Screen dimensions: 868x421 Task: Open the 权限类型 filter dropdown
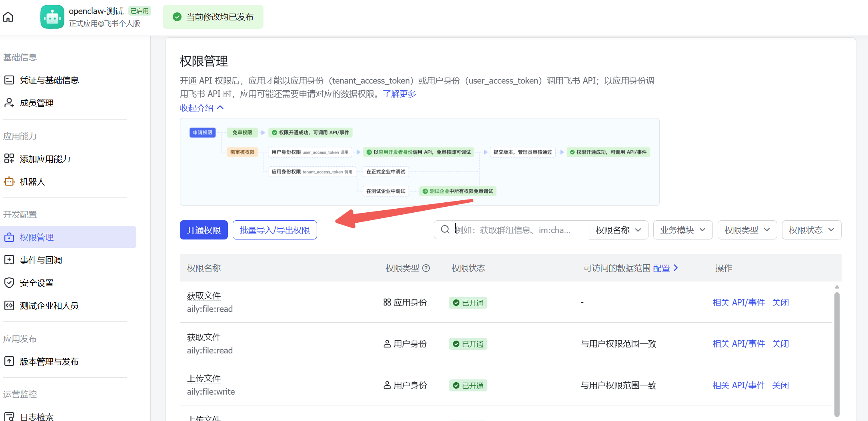[x=747, y=230]
